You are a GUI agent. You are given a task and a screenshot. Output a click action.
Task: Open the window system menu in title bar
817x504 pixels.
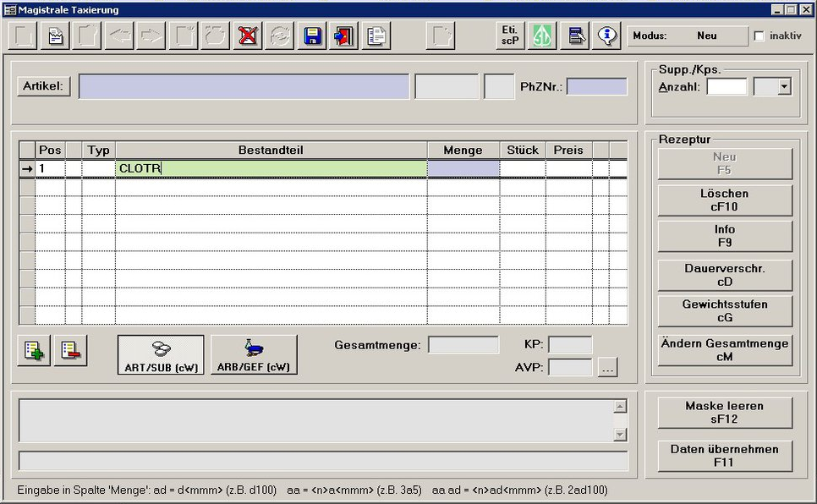click(9, 9)
